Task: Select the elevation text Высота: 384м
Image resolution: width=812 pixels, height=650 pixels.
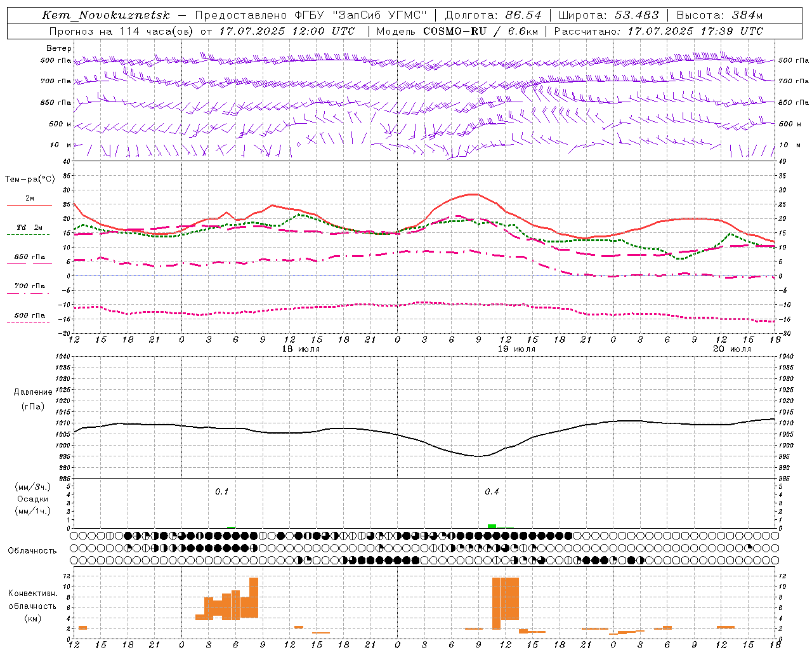Action: (x=719, y=15)
